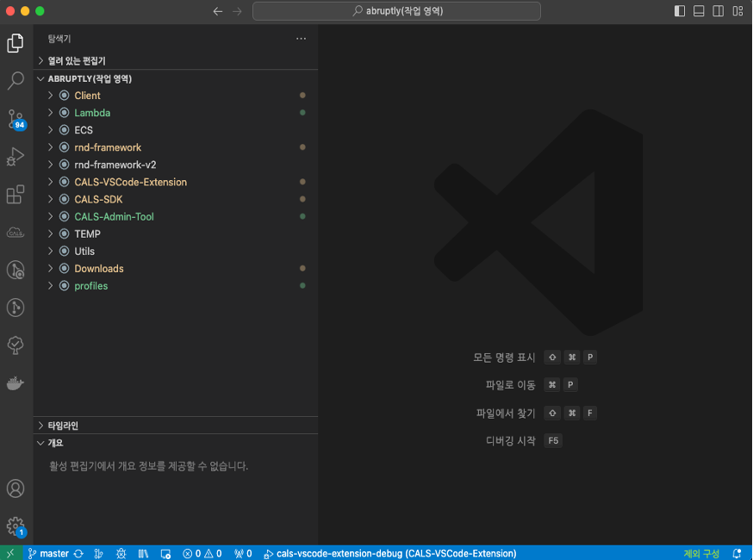This screenshot has width=753, height=560.
Task: Select CALS-Admin-Tool folder name
Action: click(x=114, y=216)
